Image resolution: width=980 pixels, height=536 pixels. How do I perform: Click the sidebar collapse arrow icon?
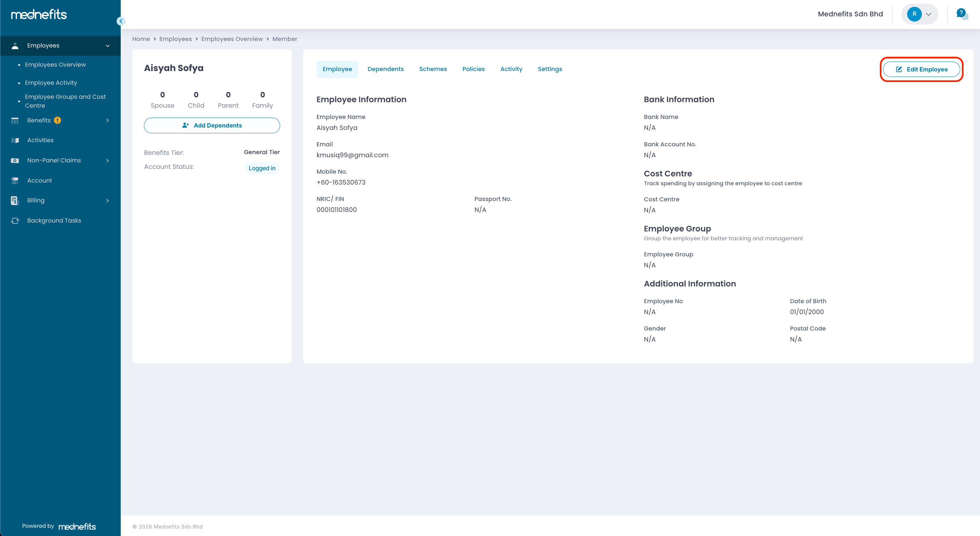pos(121,21)
